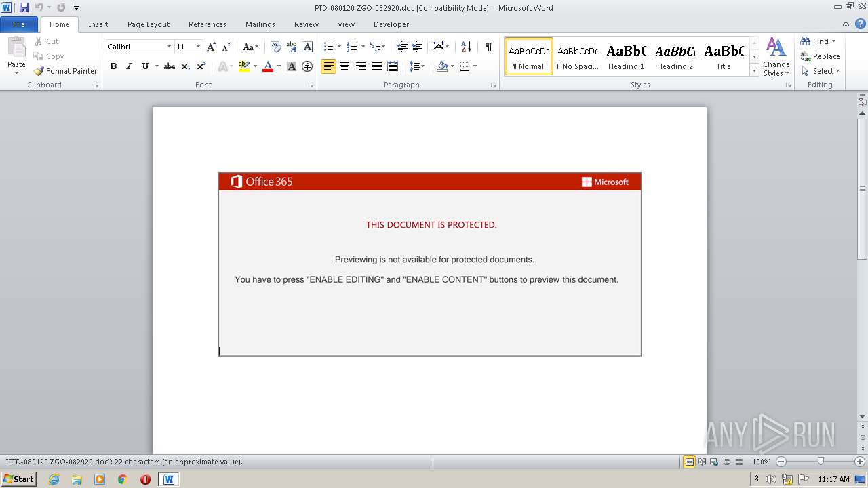Apply the Heading 1 style

pyautogui.click(x=626, y=56)
